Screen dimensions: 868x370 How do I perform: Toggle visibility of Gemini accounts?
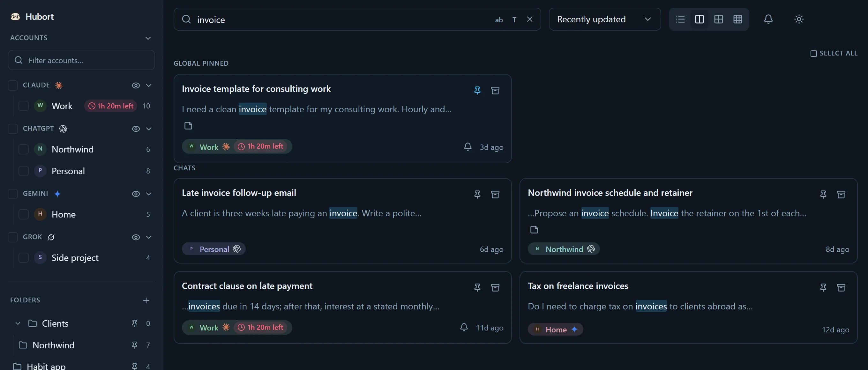pyautogui.click(x=136, y=194)
